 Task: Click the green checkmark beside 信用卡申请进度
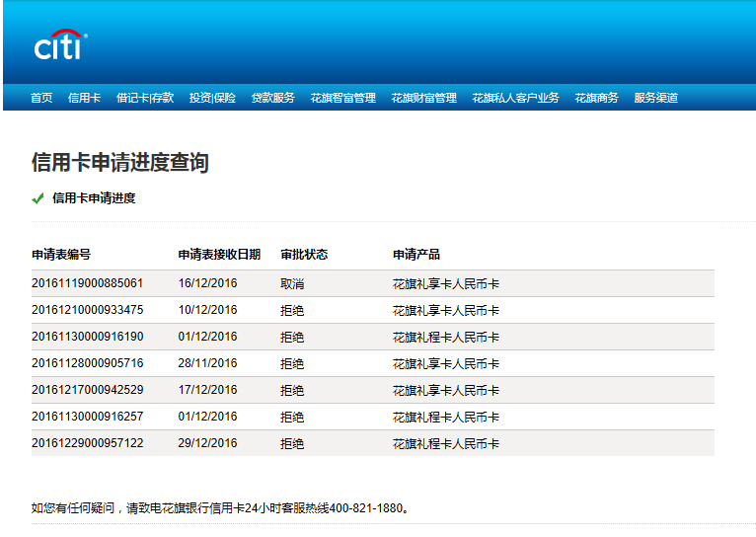tap(38, 198)
